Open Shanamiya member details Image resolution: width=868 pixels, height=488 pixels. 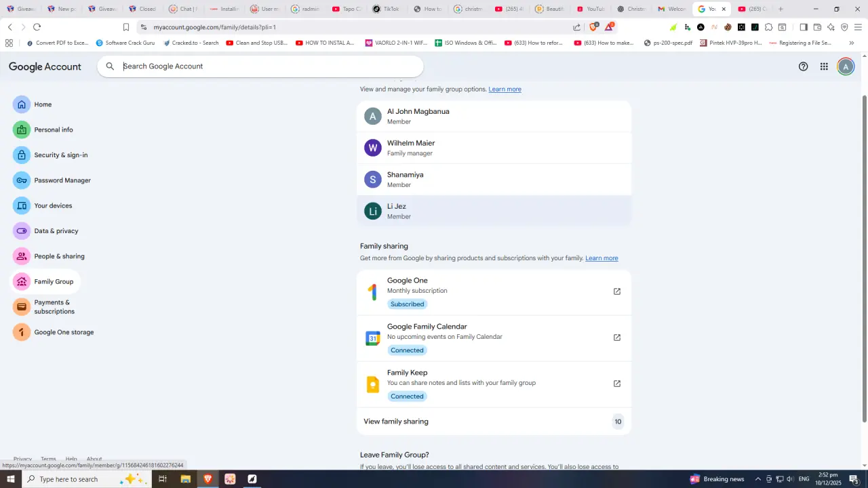(x=494, y=180)
